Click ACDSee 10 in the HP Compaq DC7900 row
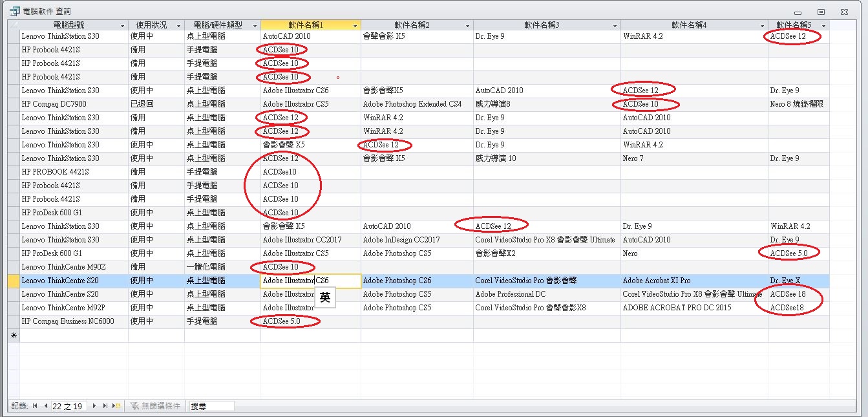The height and width of the screenshot is (417, 868). coord(695,104)
